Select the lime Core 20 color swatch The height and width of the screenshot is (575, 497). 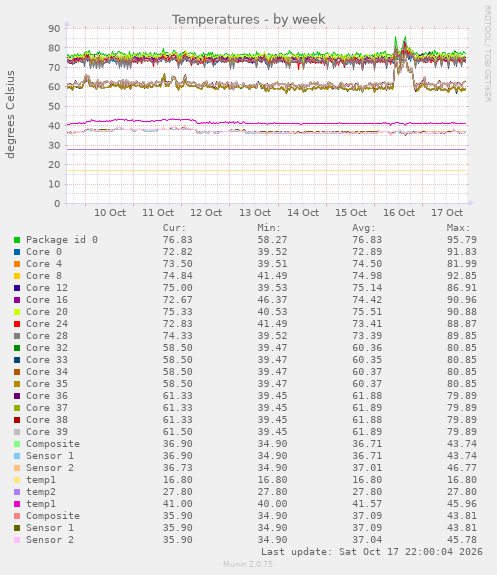coord(17,312)
